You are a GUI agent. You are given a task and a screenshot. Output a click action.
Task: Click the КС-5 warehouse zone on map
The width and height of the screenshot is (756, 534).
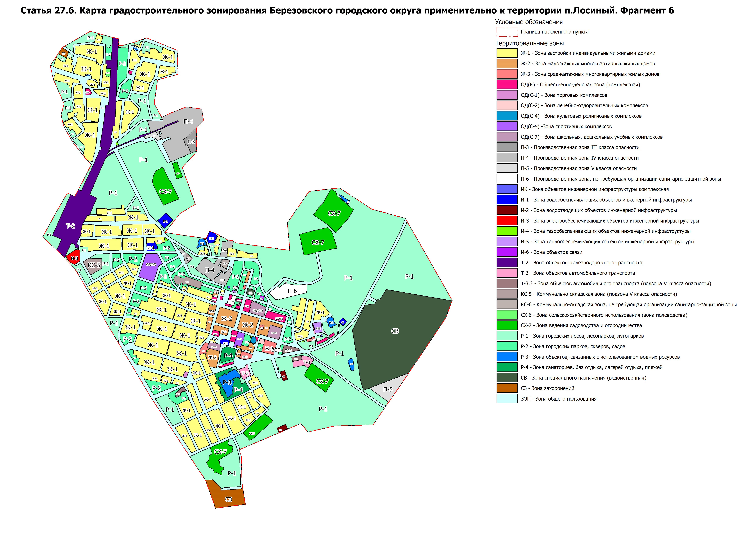pos(94,265)
